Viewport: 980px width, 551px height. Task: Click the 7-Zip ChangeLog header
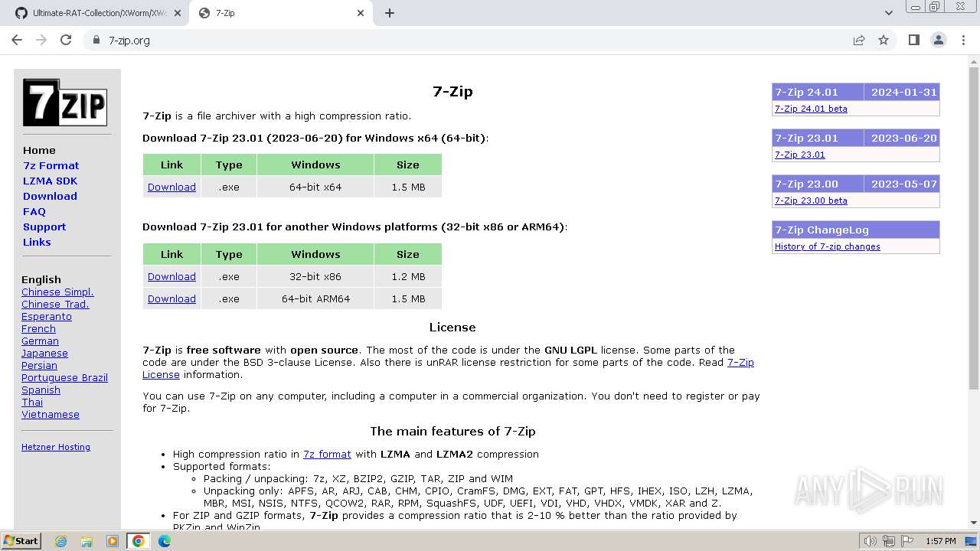tap(856, 230)
